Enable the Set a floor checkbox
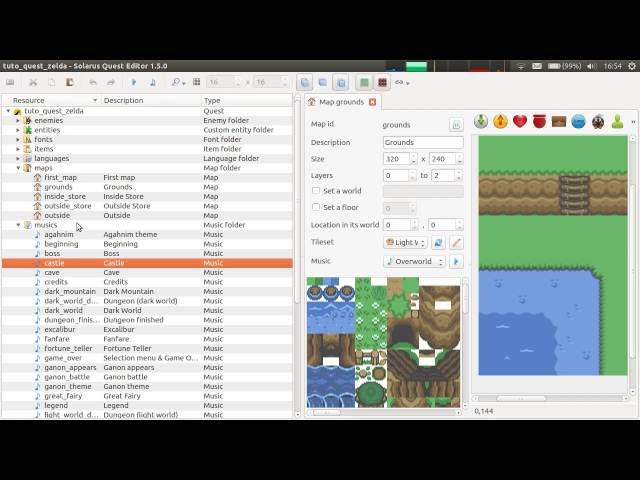Viewport: 640px width, 480px height. click(x=316, y=207)
